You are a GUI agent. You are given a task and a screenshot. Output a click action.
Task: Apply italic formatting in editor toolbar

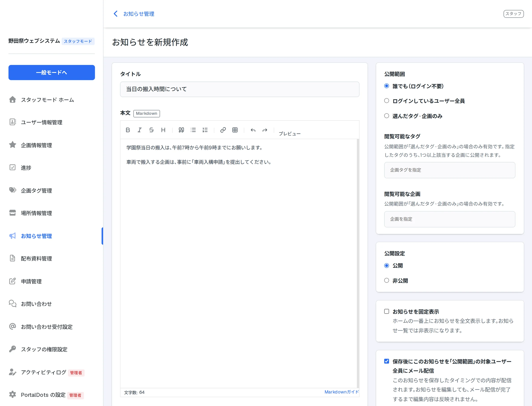(x=139, y=130)
